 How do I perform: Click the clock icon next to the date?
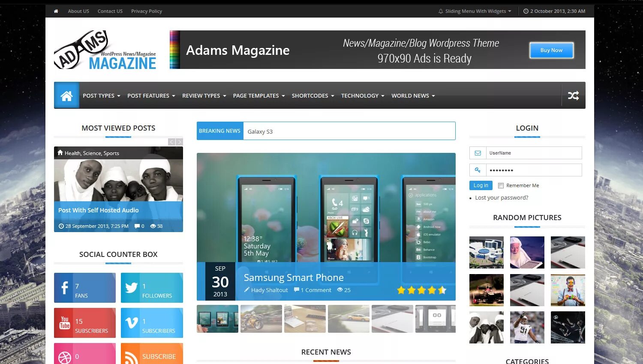526,11
